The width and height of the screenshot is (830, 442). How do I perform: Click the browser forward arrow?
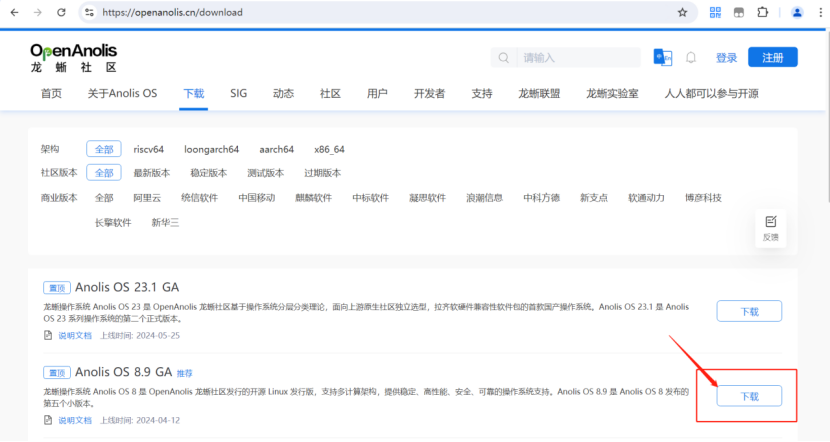pyautogui.click(x=38, y=12)
